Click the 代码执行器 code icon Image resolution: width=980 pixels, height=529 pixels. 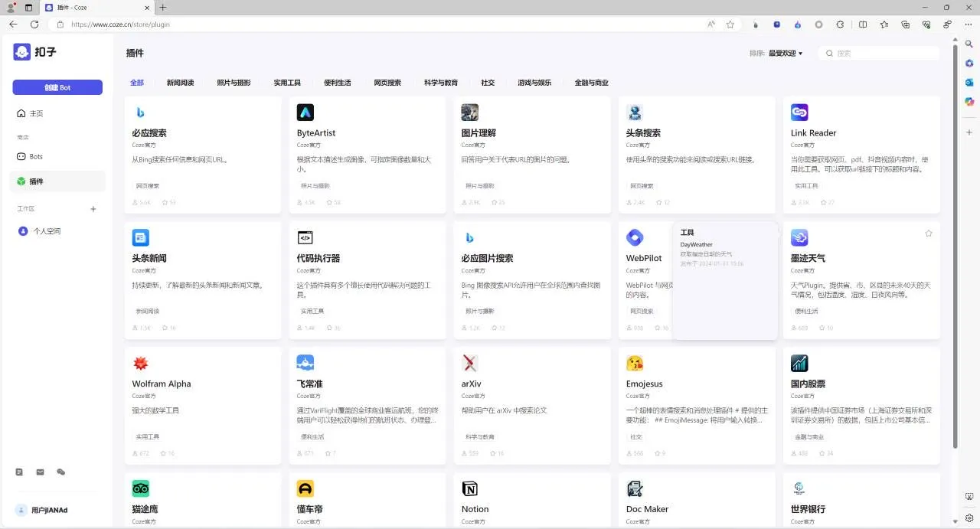(x=305, y=237)
